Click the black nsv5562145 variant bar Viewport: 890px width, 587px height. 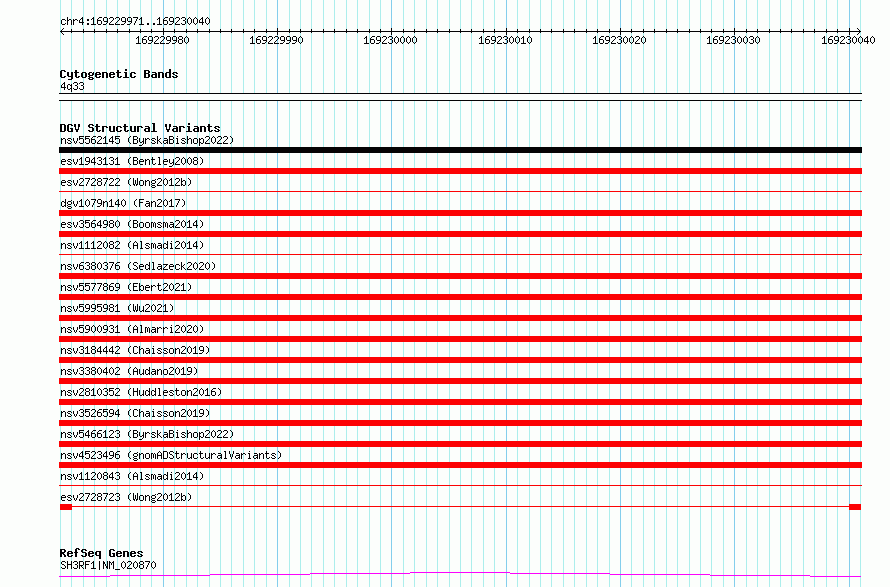tap(460, 150)
